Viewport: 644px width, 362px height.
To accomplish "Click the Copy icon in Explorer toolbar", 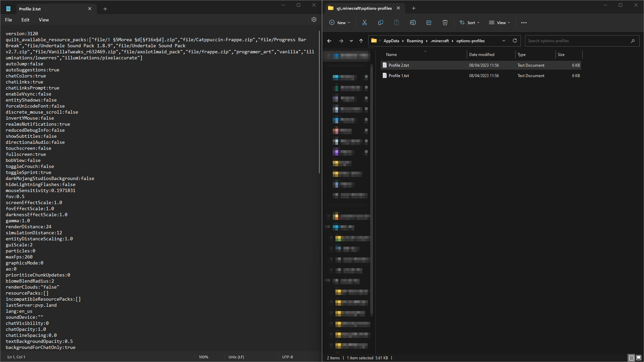I will (380, 23).
